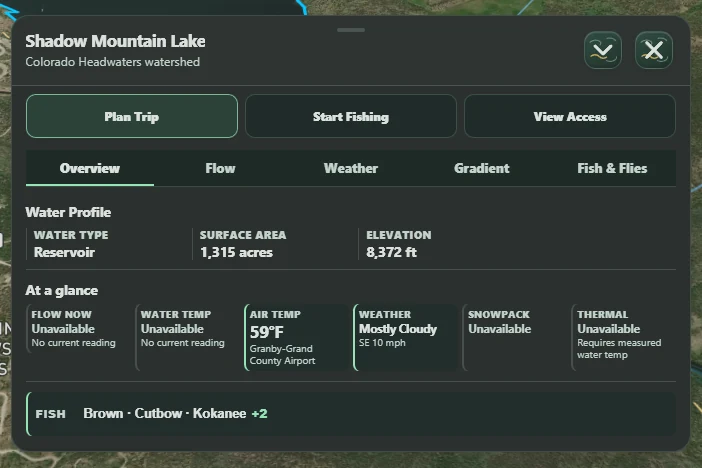Click the 8,372 ft elevation value
702x468 pixels.
pos(392,253)
